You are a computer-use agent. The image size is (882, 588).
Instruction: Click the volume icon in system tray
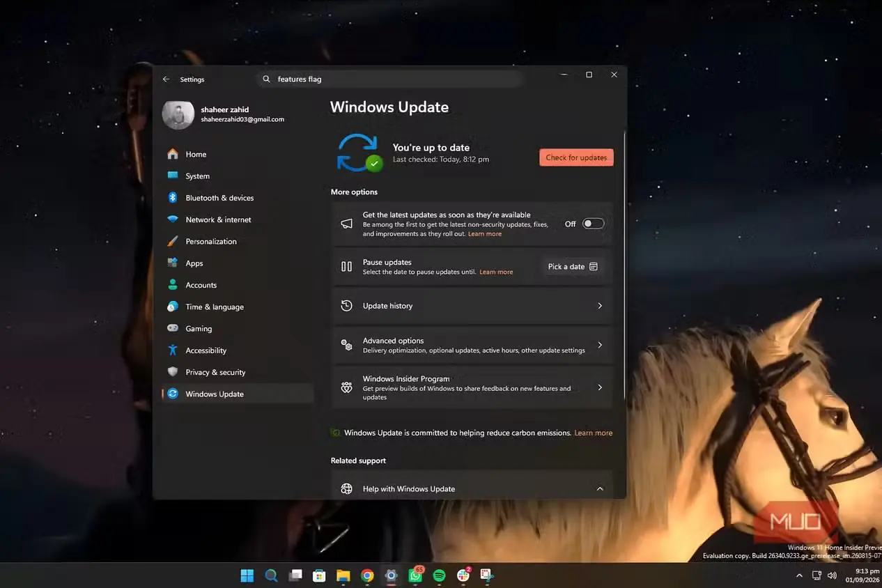[x=832, y=575]
